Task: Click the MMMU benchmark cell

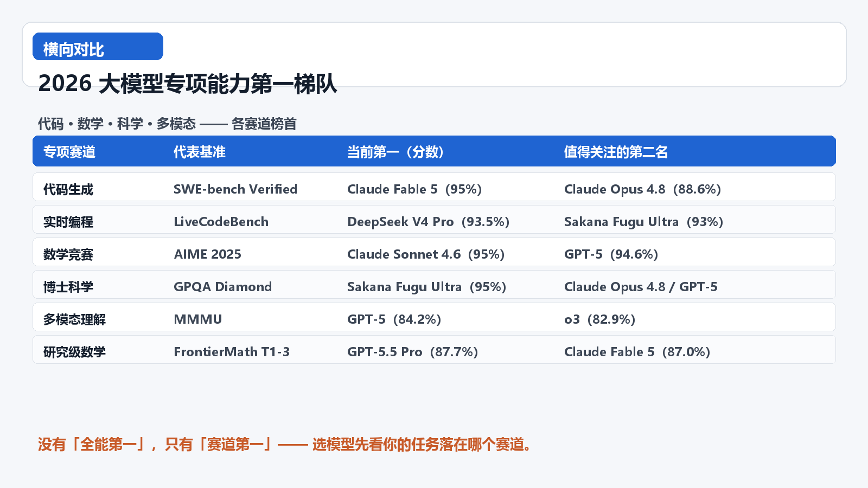Action: coord(198,319)
